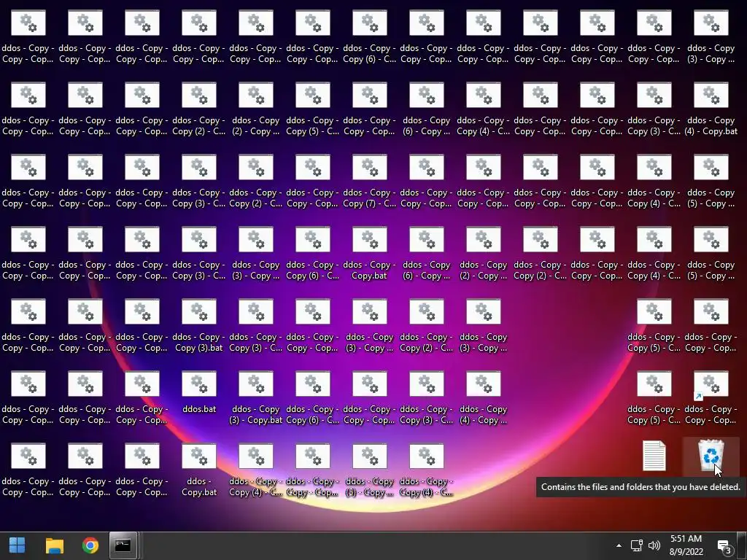Launch Google Chrome from the taskbar

pos(90,545)
